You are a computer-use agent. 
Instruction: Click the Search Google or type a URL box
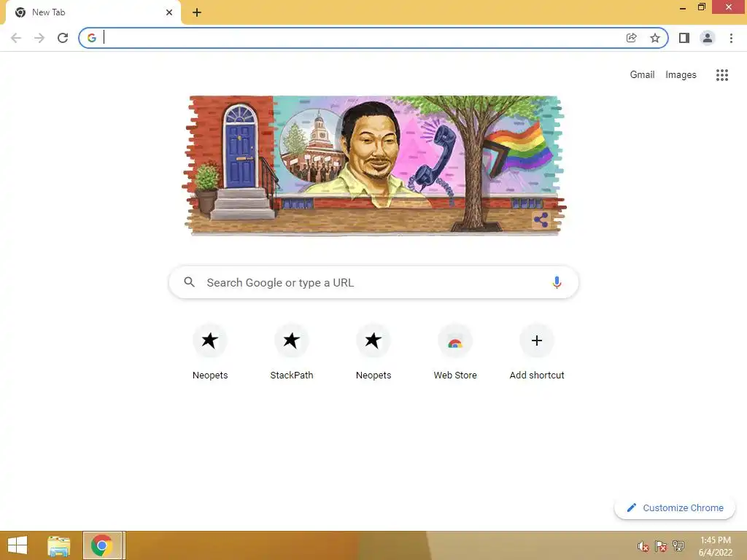pyautogui.click(x=374, y=282)
